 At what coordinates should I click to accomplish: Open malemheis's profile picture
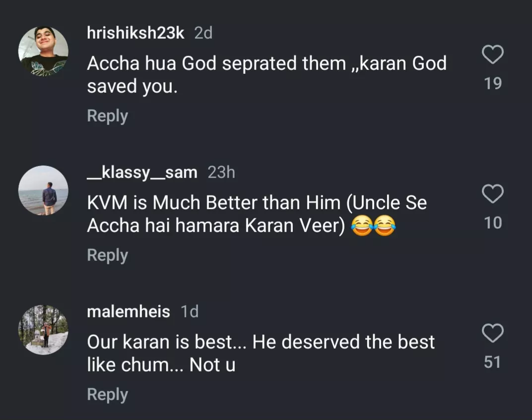coord(43,330)
